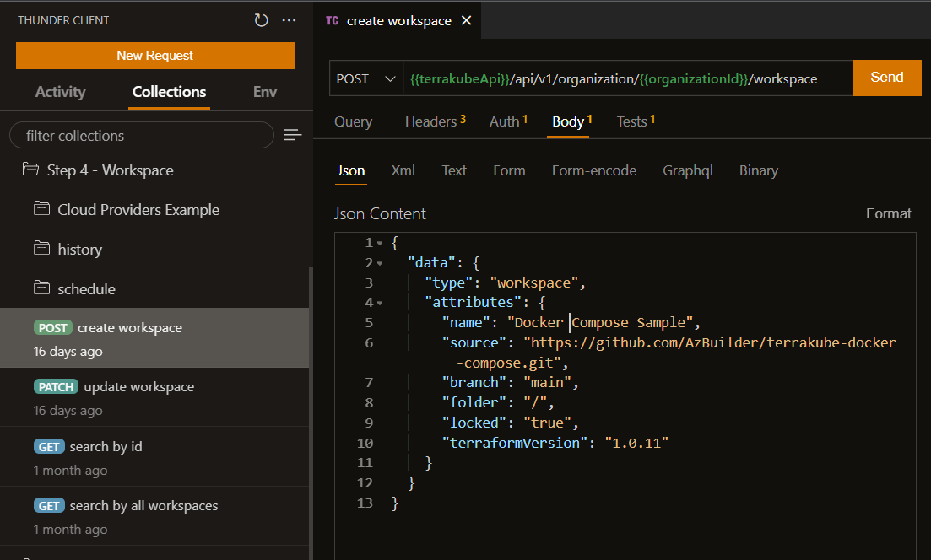The image size is (931, 560).
Task: Open the POST method dropdown
Action: coord(365,78)
